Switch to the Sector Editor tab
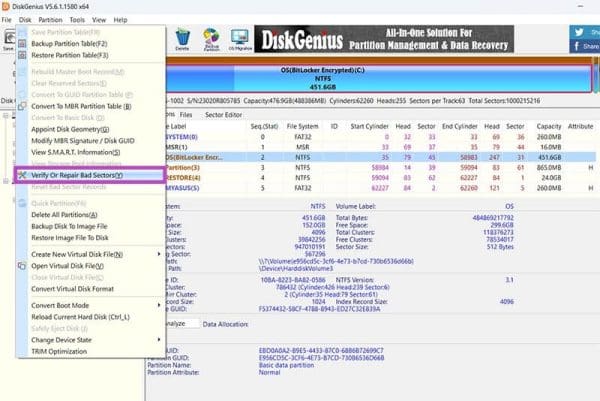 tap(225, 115)
